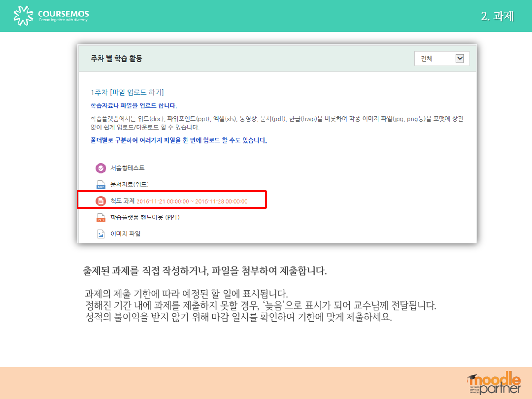This screenshot has width=532, height=399.
Task: Click the '2. 과제' slide title
Action: click(x=497, y=16)
